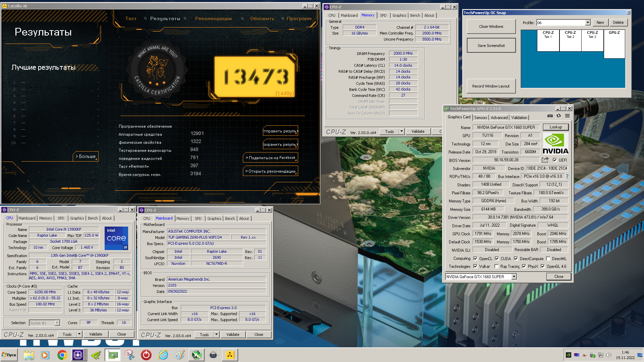The width and height of the screenshot is (644, 362).
Task: Open the SPD tab in the CPU-Z Memory window
Action: pos(383,15)
